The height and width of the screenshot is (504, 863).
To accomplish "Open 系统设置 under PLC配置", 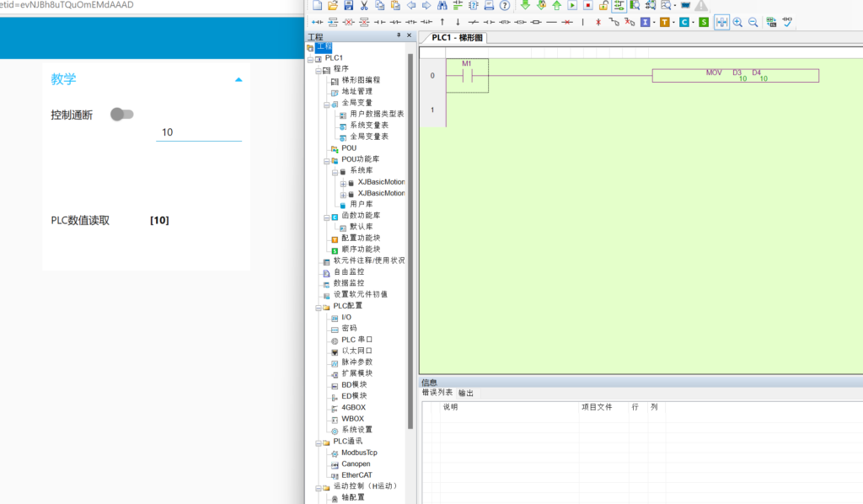I will (356, 430).
